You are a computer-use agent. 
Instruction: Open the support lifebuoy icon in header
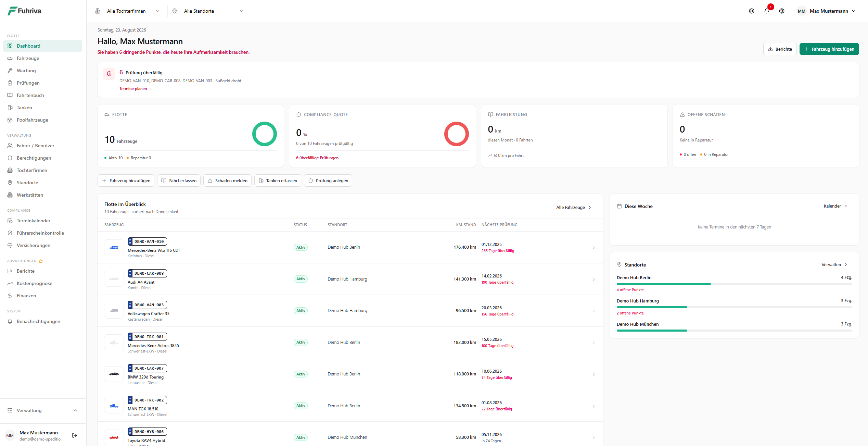tap(751, 11)
